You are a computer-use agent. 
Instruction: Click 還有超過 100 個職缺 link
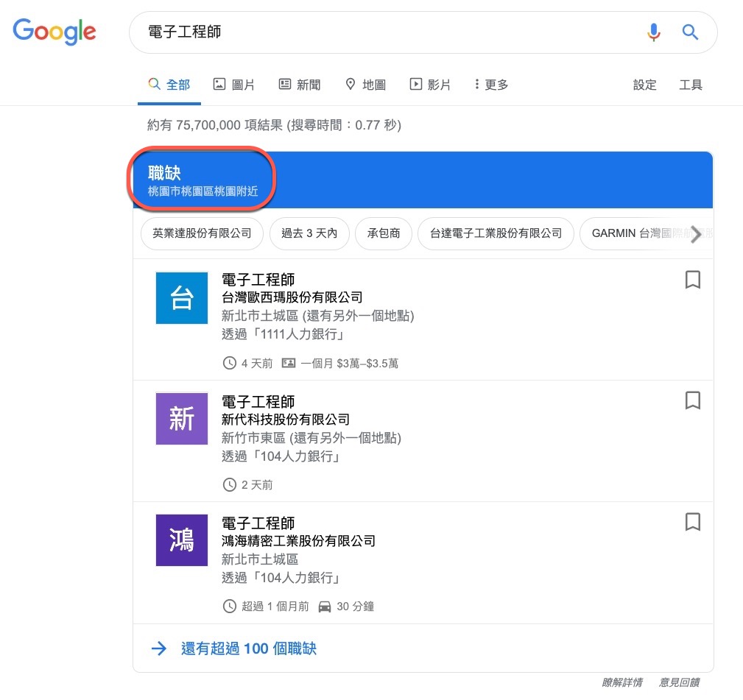(x=248, y=648)
